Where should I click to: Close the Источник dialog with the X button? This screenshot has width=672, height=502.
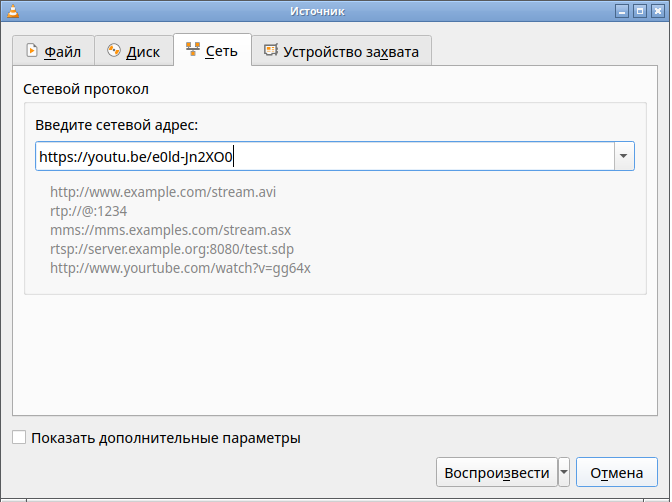click(x=659, y=10)
